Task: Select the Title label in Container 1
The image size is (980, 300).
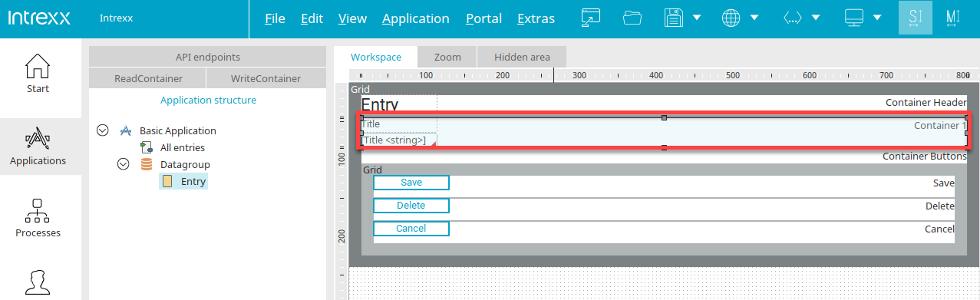Action: (371, 124)
